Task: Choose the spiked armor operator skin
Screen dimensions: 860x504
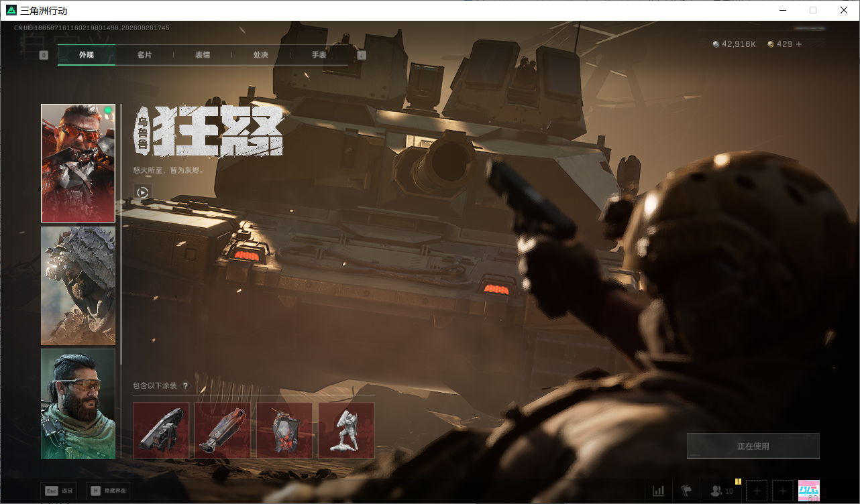Action: [x=78, y=286]
